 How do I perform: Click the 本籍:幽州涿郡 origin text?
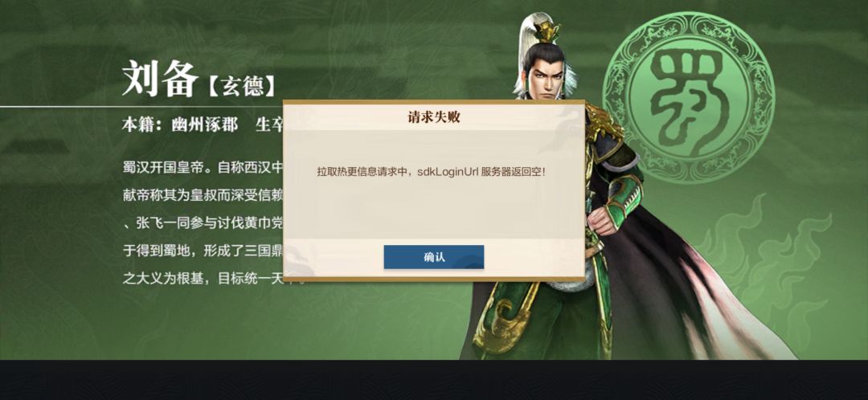point(180,125)
